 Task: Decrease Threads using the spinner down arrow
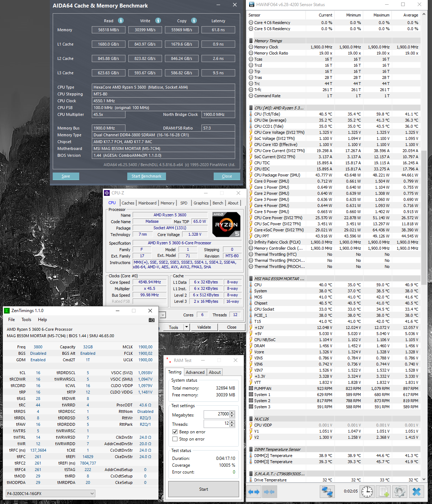click(x=232, y=425)
